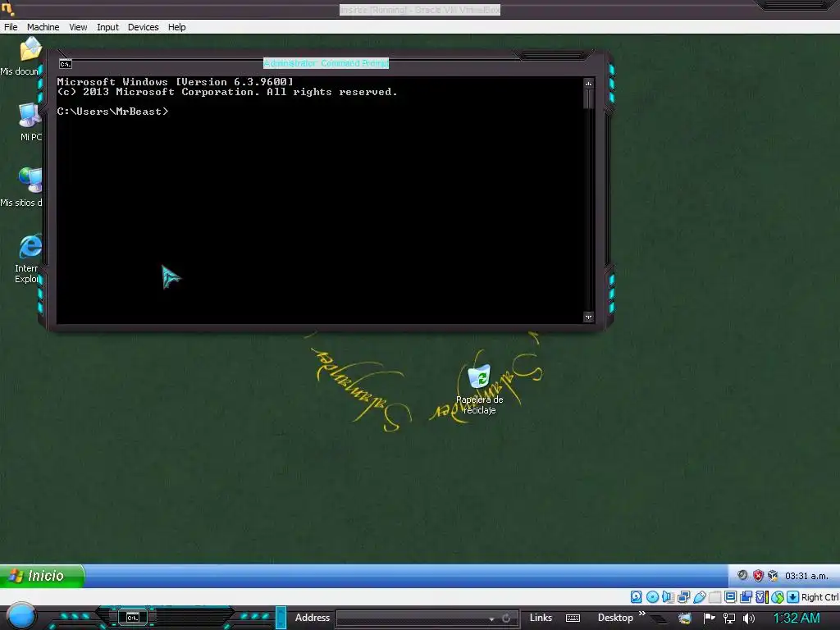Screen dimensions: 840x630
Task: Open the Machine menu
Action: pos(43,27)
